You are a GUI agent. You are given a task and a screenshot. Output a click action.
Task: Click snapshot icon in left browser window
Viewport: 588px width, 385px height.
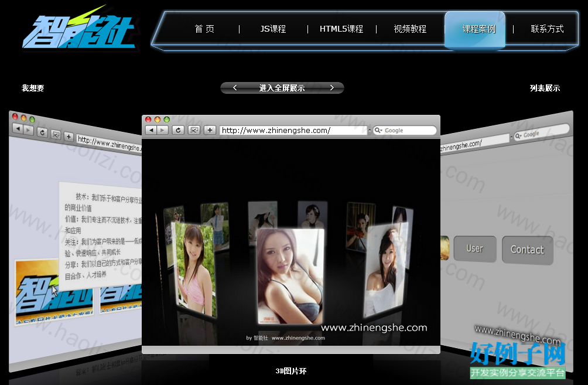coord(56,134)
